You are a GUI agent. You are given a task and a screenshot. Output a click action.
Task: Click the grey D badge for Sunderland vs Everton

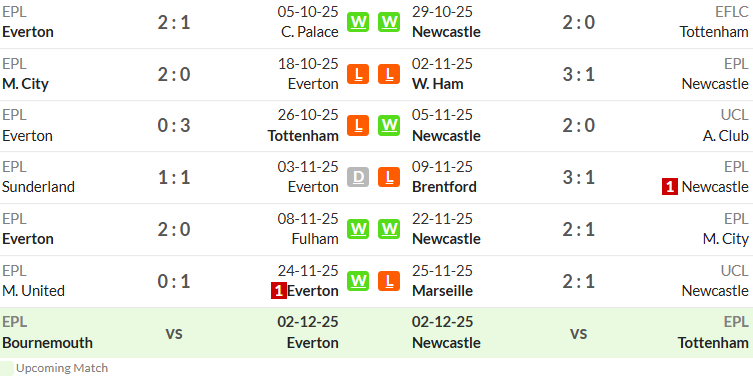tap(358, 177)
